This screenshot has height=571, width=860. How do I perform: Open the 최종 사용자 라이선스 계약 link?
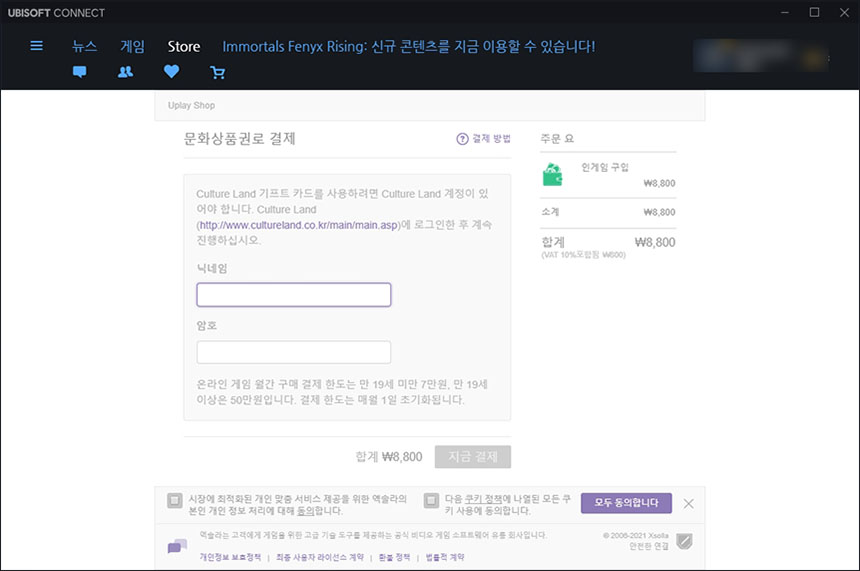(x=320, y=557)
